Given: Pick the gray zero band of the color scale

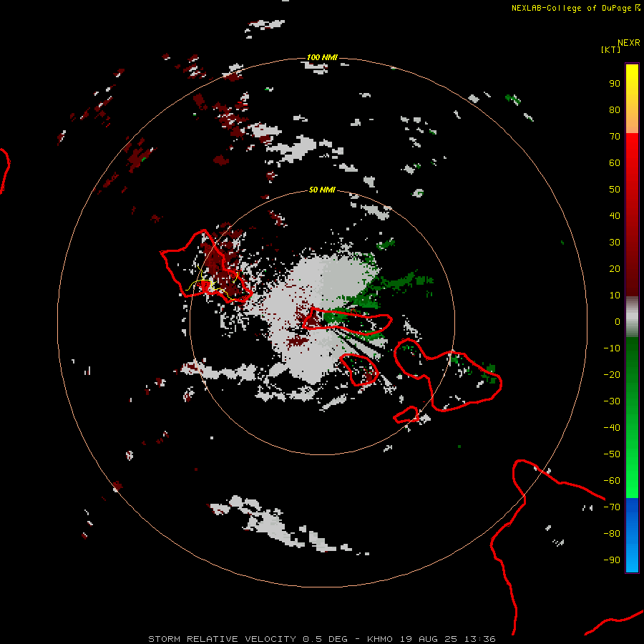Looking at the screenshot, I should tap(632, 317).
